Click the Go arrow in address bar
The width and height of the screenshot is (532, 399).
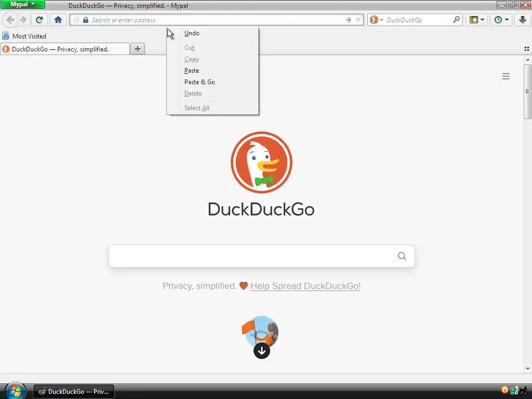[349, 20]
